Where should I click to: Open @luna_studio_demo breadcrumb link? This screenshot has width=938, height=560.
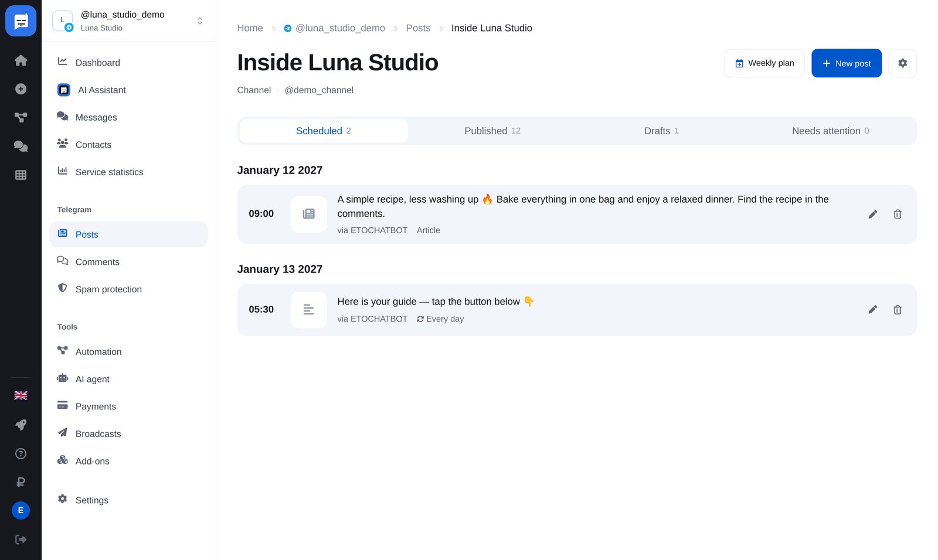tap(335, 28)
